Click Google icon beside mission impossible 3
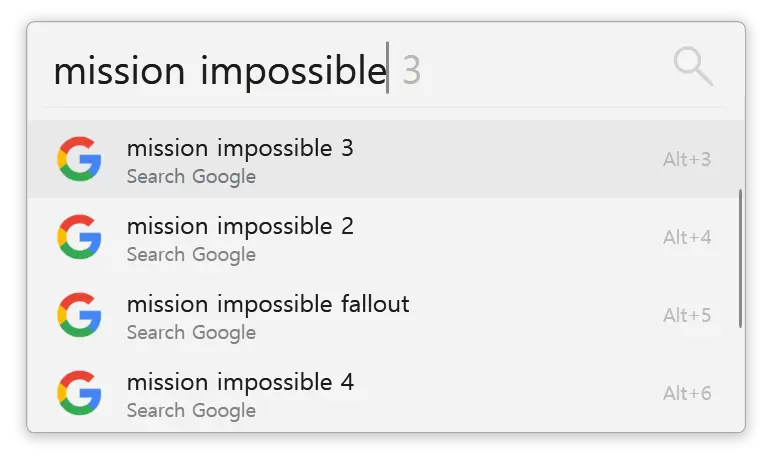 (79, 159)
